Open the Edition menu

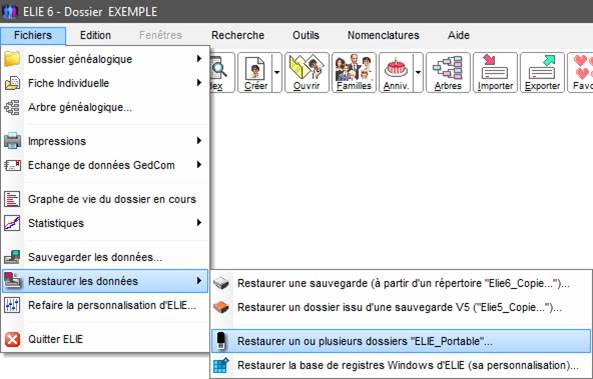click(x=95, y=35)
